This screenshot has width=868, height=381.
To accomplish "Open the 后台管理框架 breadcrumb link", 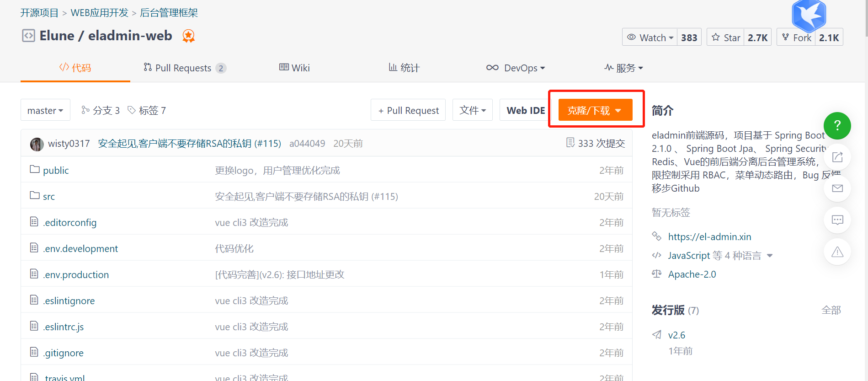I will [x=169, y=13].
